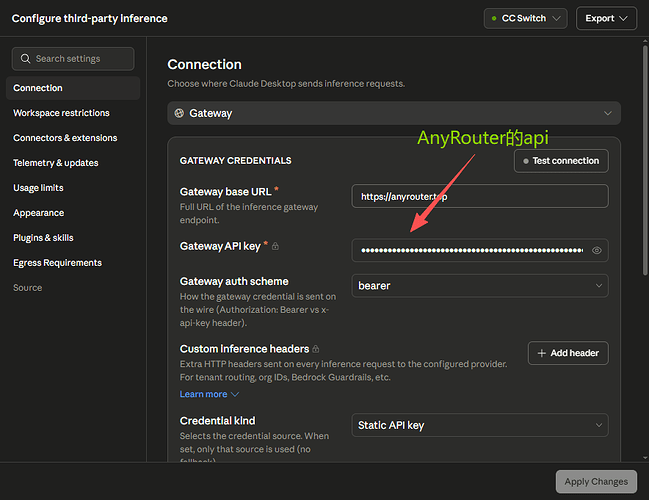The image size is (649, 500).
Task: Click lock icon beside Custom inference headers
Action: (316, 349)
